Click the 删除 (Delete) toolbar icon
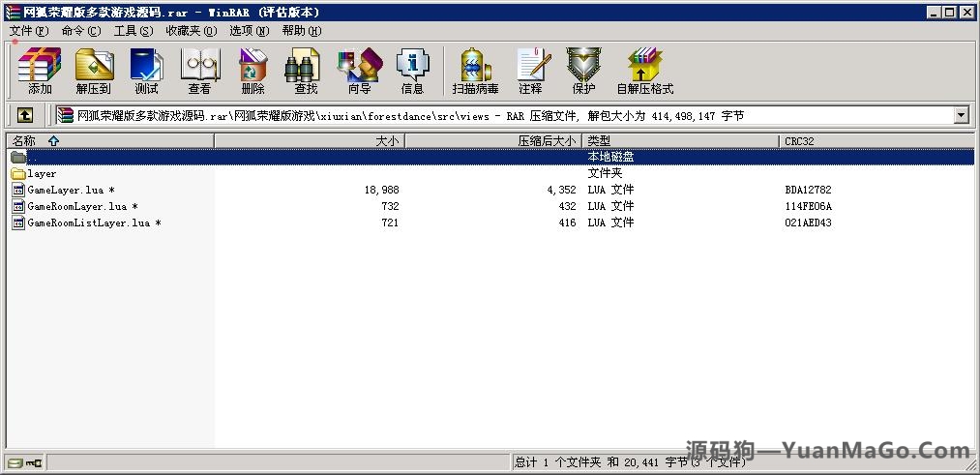 [x=253, y=65]
